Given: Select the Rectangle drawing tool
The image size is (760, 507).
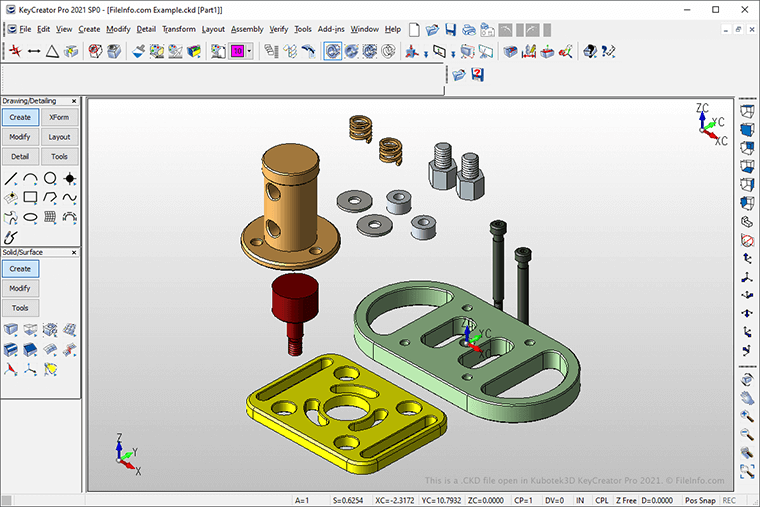Looking at the screenshot, I should [31, 198].
